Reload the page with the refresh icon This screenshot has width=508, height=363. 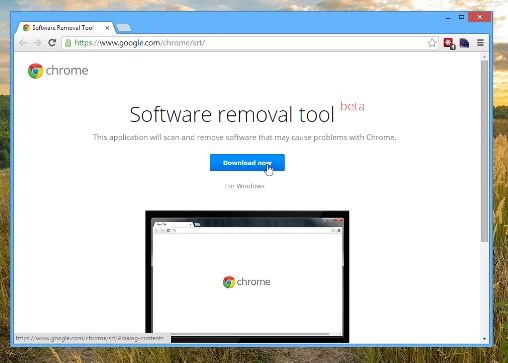52,43
